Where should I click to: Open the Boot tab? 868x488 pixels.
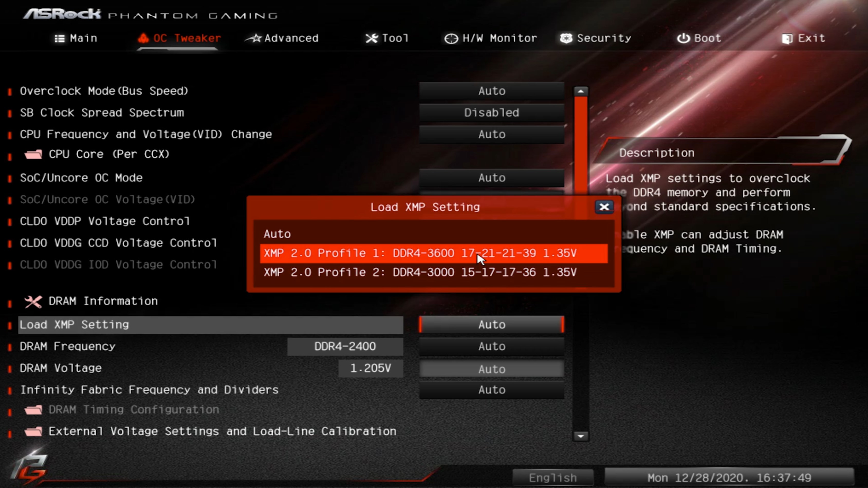699,38
